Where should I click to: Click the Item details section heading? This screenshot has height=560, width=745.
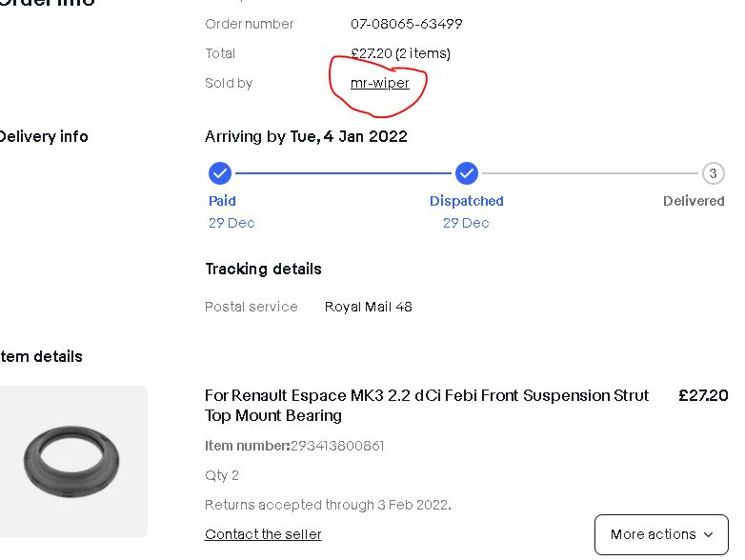click(x=41, y=356)
